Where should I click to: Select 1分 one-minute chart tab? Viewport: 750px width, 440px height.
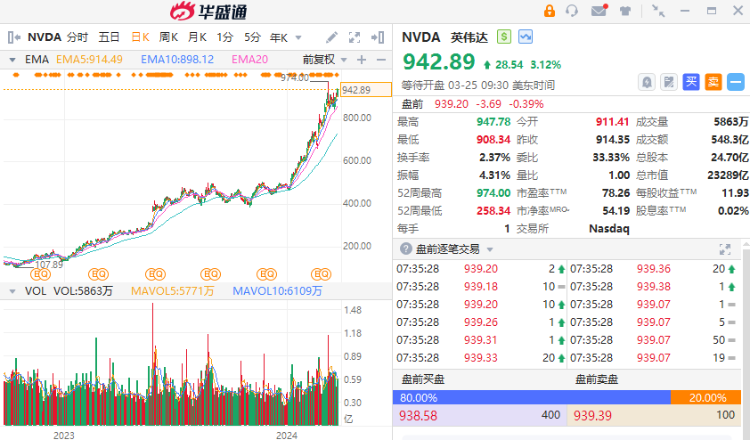(x=225, y=37)
